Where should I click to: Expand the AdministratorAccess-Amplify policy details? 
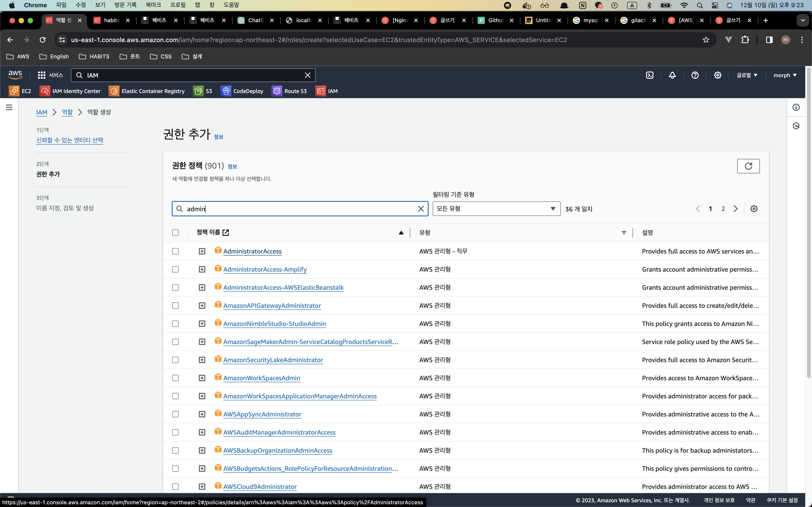click(202, 269)
